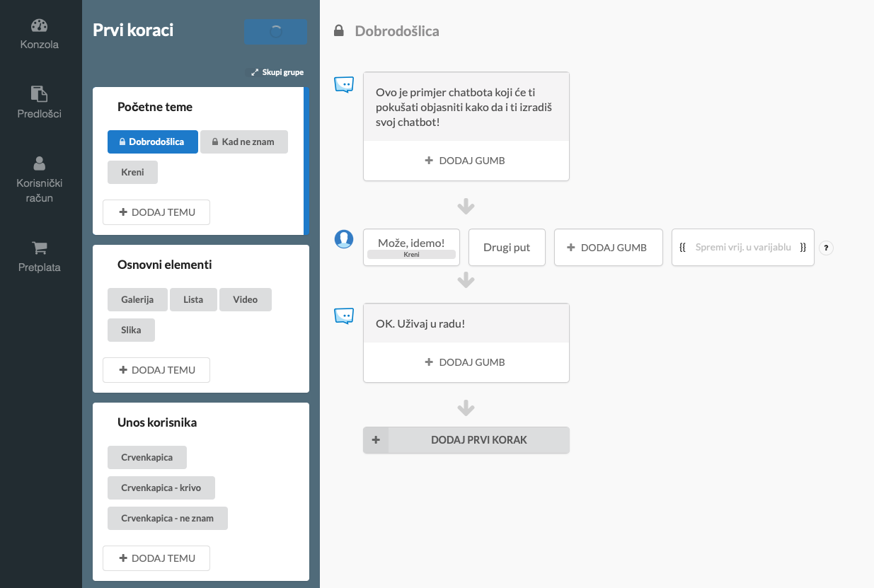The height and width of the screenshot is (588, 874).
Task: Open the Galerija topic
Action: [137, 299]
